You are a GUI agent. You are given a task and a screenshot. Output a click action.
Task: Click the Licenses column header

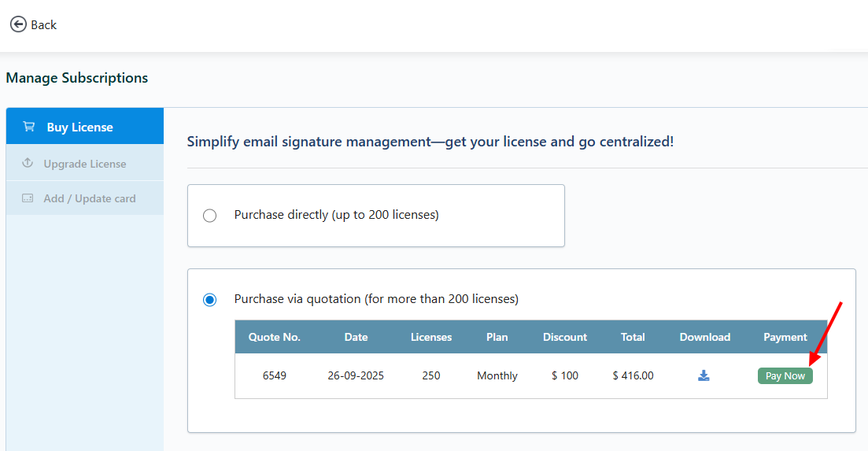point(431,337)
